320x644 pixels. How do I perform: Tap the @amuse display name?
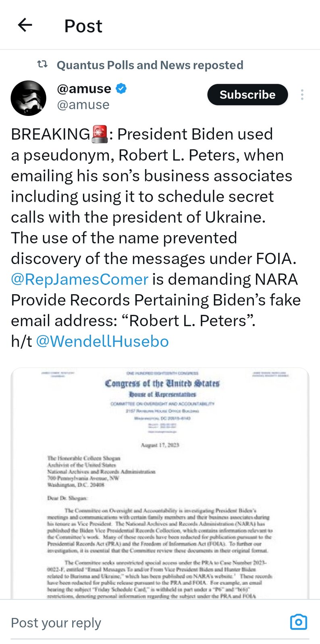[x=84, y=88]
